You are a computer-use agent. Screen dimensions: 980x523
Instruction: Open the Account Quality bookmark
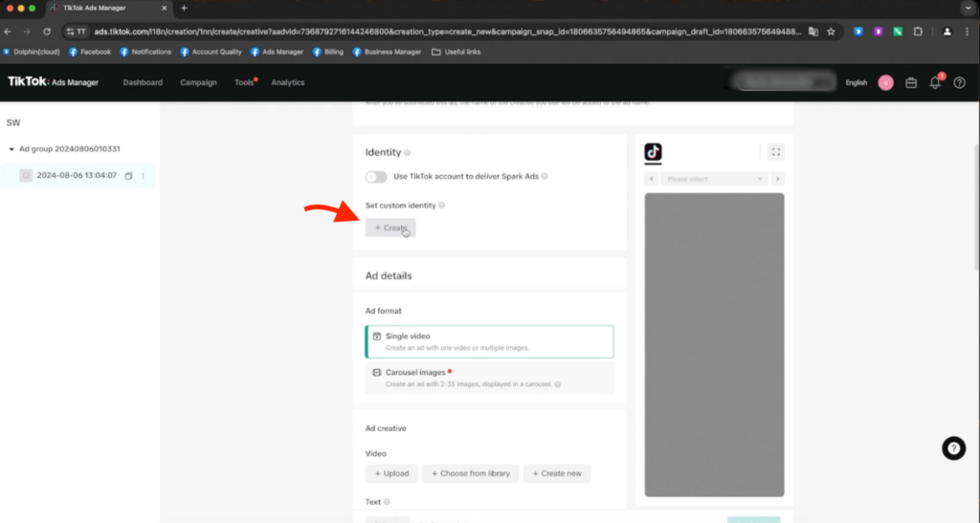tap(211, 52)
